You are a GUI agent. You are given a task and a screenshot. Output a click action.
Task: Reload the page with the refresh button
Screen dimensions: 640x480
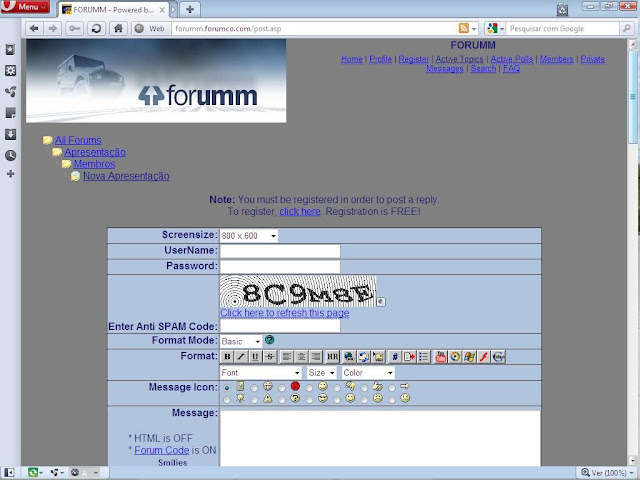96,29
